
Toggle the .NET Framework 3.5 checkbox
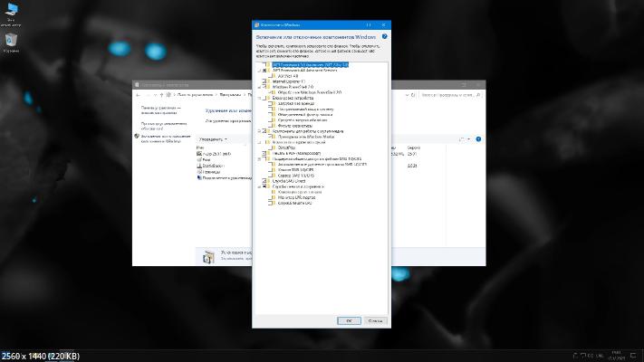tap(264, 65)
